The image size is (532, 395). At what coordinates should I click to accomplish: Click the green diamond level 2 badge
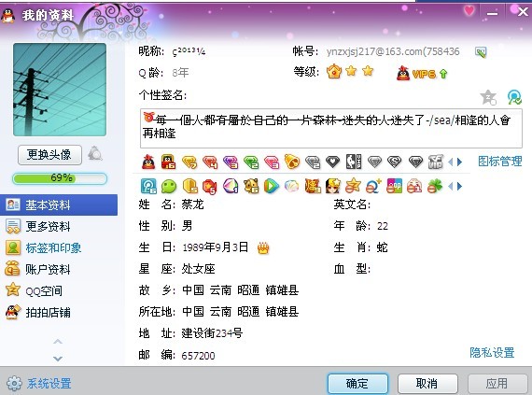pyautogui.click(x=251, y=162)
